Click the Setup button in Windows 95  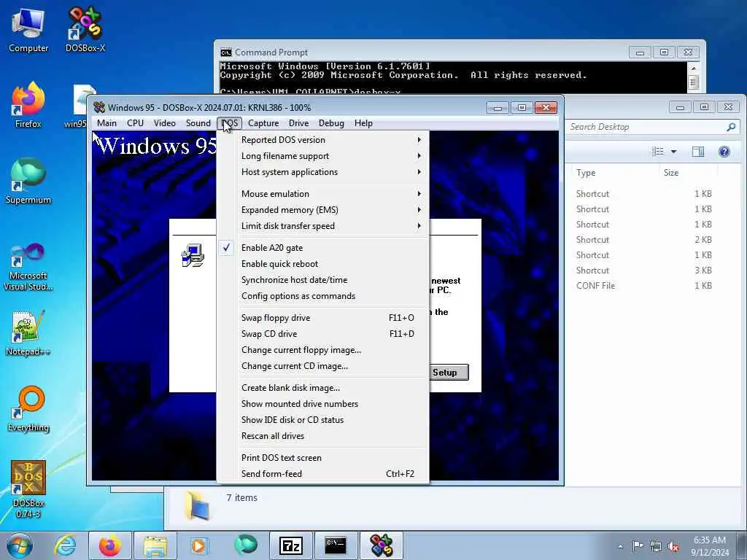(449, 373)
